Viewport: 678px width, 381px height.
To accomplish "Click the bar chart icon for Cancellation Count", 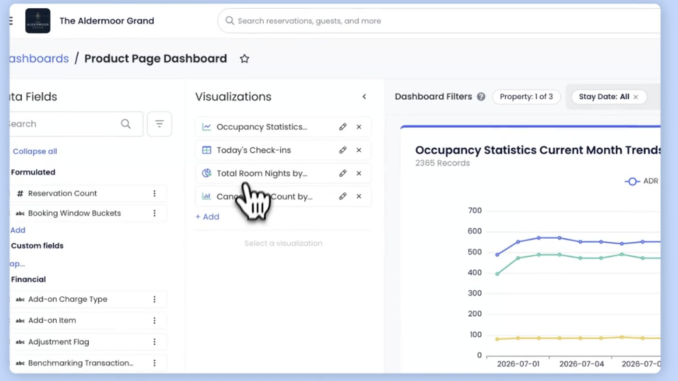I will (206, 196).
